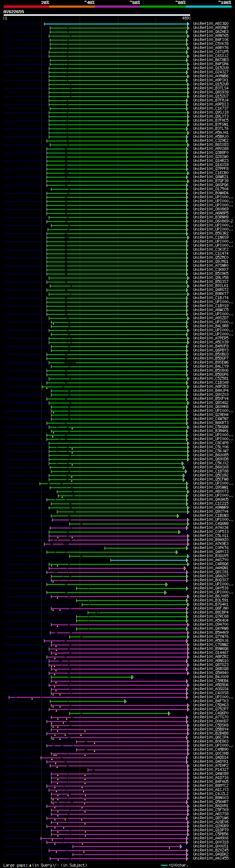Image resolution: width=235 pixels, height=868 pixels.
Task: Select hit label UniRef100_Q9SJI8
Action: (211, 113)
